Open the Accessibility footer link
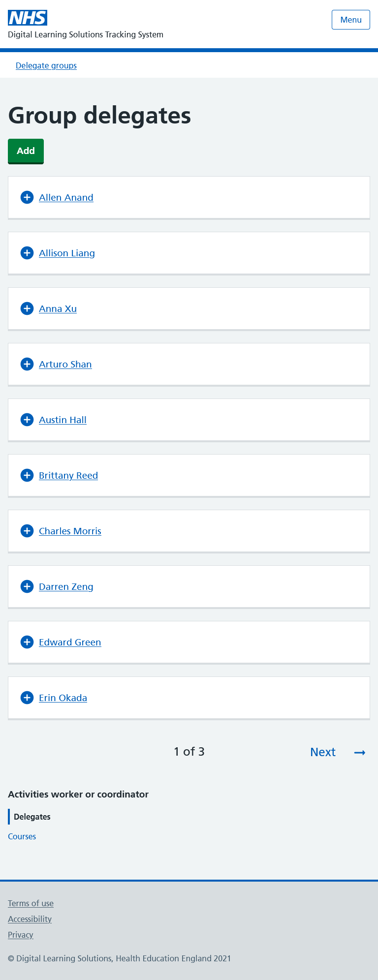This screenshot has width=378, height=980. pos(30,919)
